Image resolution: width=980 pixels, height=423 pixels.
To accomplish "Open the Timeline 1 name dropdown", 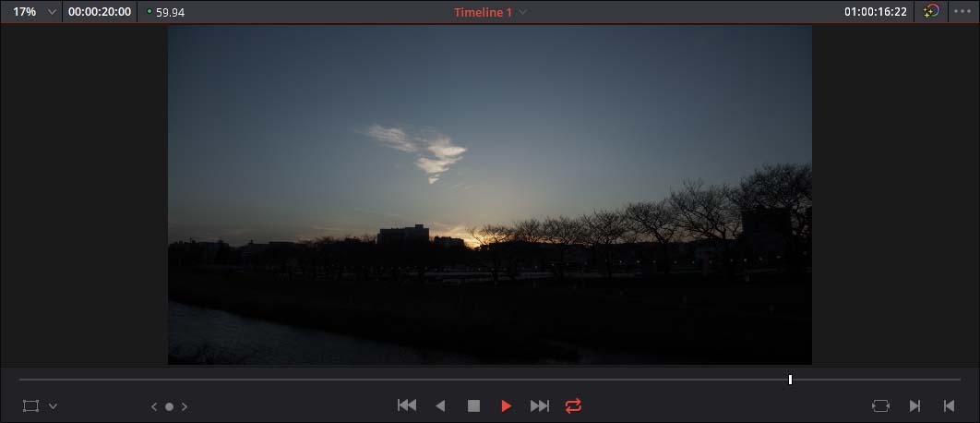I will [490, 12].
